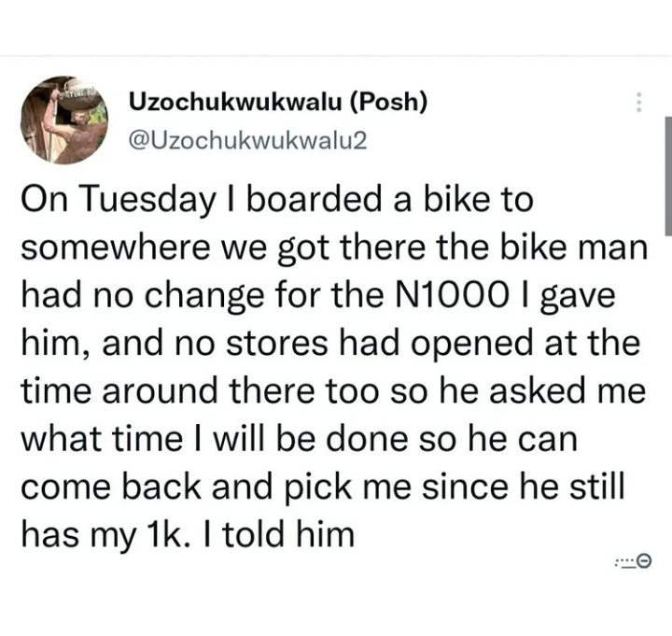Click Uzochukwukwalu's profile picture
This screenshot has height=636, width=672.
coord(64,120)
